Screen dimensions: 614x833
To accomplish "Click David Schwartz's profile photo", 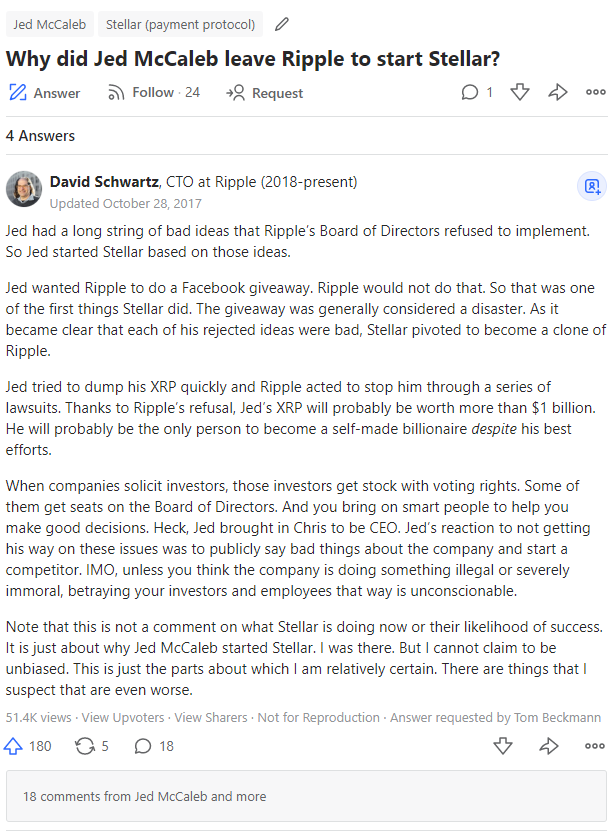I will tap(24, 188).
